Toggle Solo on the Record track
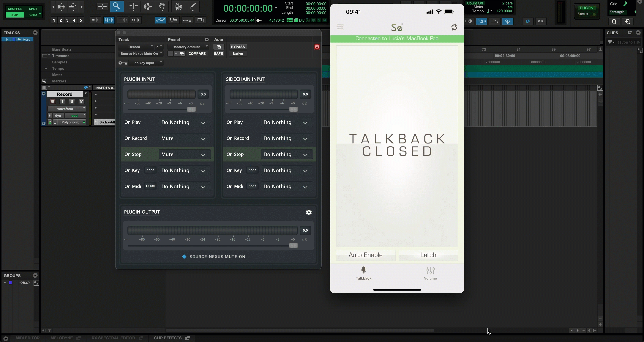 click(72, 101)
